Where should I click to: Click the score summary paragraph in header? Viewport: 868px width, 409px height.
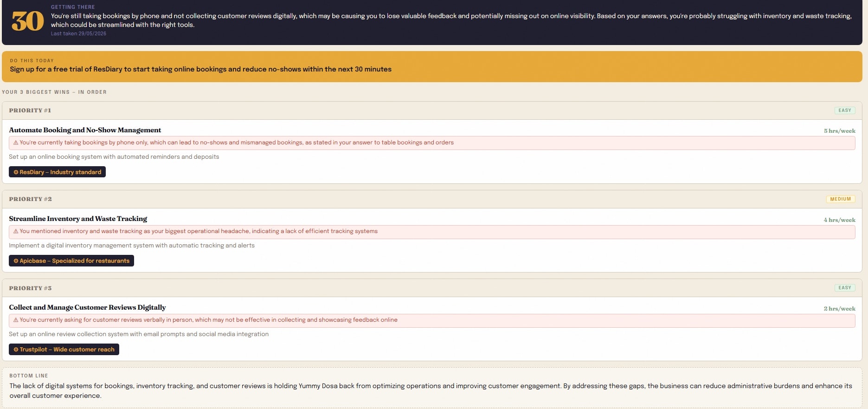coord(451,20)
